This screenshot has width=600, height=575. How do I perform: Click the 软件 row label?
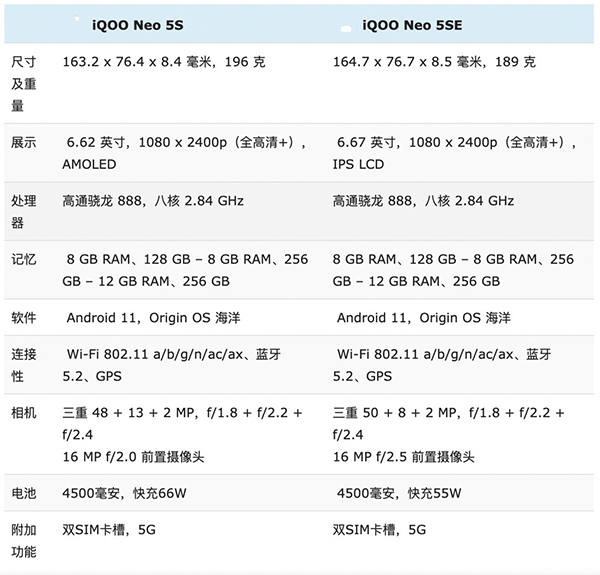pyautogui.click(x=24, y=318)
